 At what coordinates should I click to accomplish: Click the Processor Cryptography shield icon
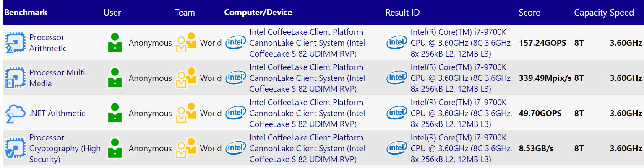click(x=16, y=148)
